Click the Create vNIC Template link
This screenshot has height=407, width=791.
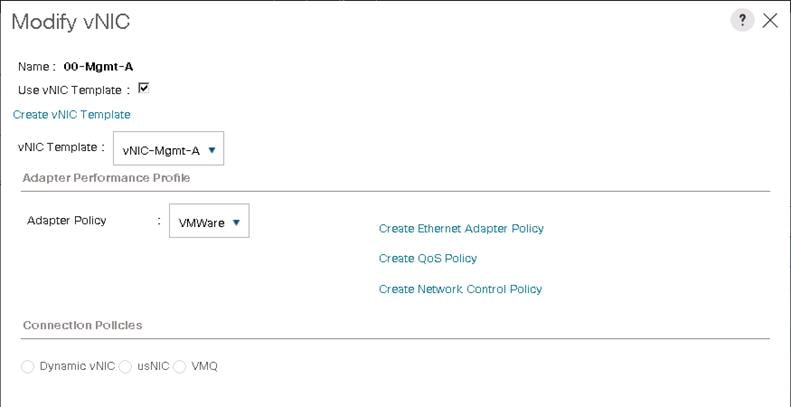[71, 114]
